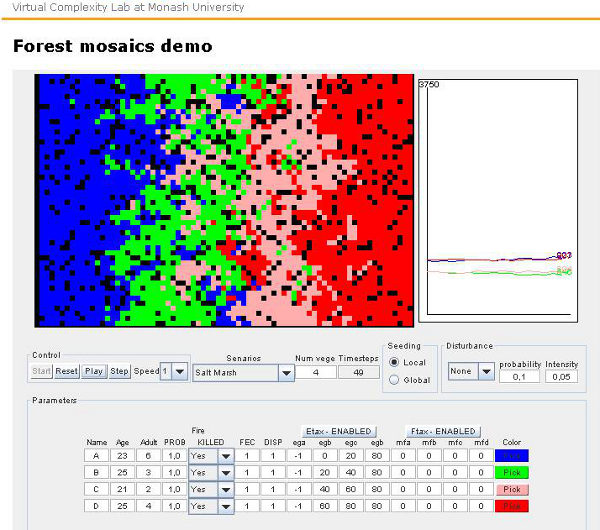600x530 pixels.
Task: Select Local seeding radio button
Action: point(393,362)
